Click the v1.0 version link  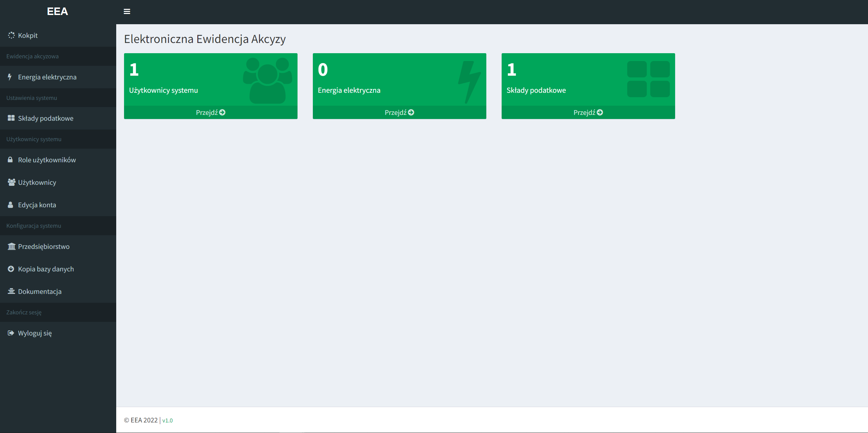(167, 420)
